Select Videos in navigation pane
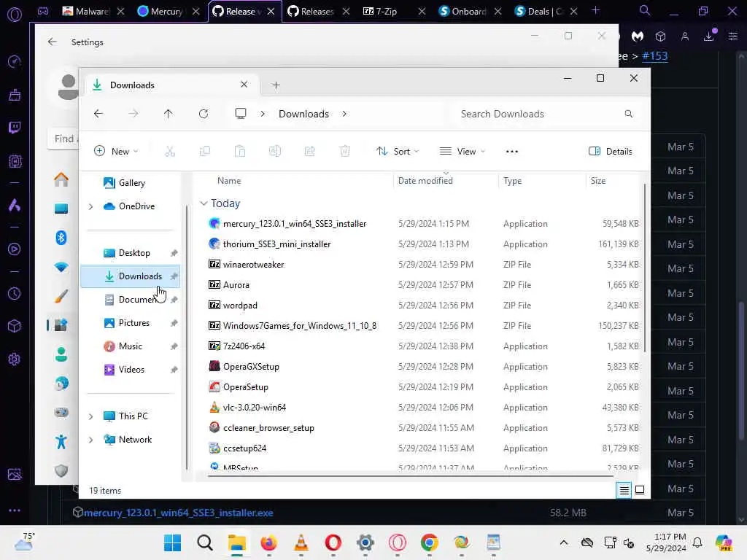 tap(131, 370)
